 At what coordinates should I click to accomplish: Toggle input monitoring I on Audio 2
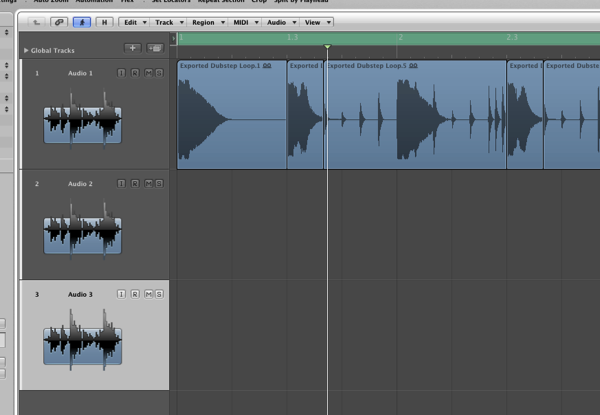[121, 184]
